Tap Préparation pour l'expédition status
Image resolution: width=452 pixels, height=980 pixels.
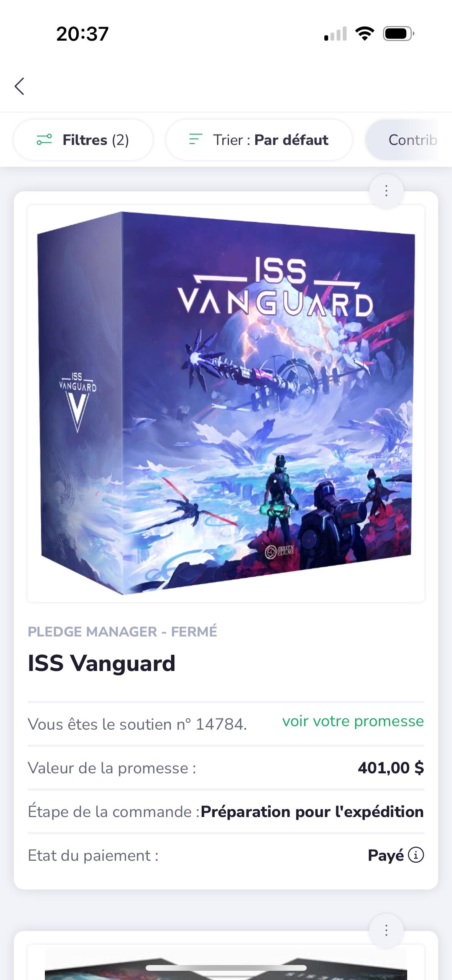click(x=312, y=812)
